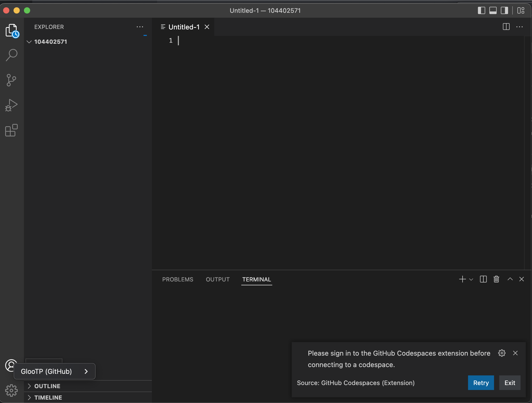Split the editor to the right
This screenshot has width=532, height=403.
coord(506,27)
